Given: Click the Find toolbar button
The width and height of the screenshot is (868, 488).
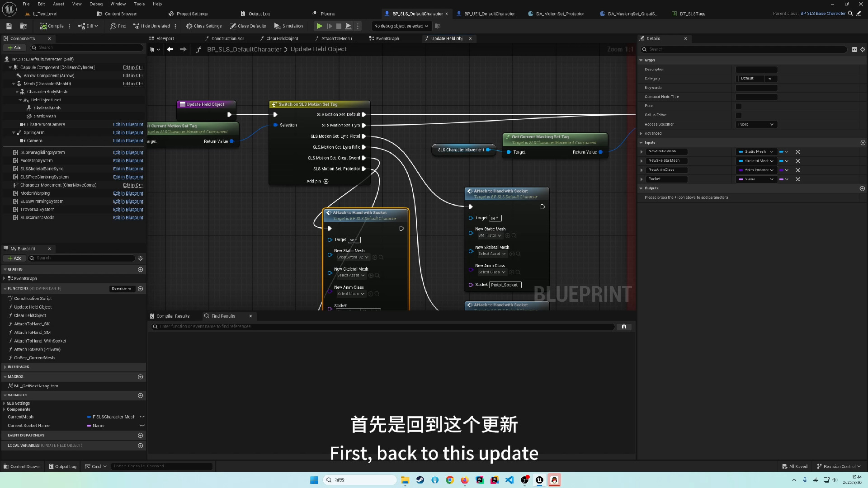Looking at the screenshot, I should (x=118, y=26).
